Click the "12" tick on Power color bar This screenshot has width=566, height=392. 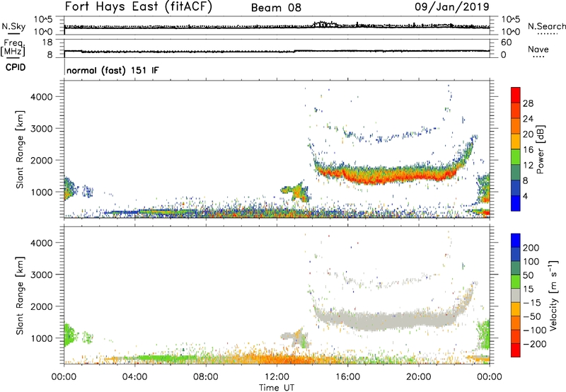click(528, 166)
